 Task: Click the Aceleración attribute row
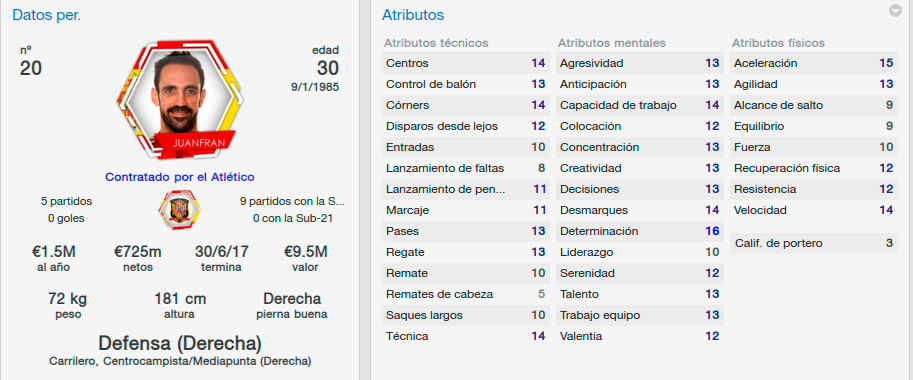[x=813, y=63]
